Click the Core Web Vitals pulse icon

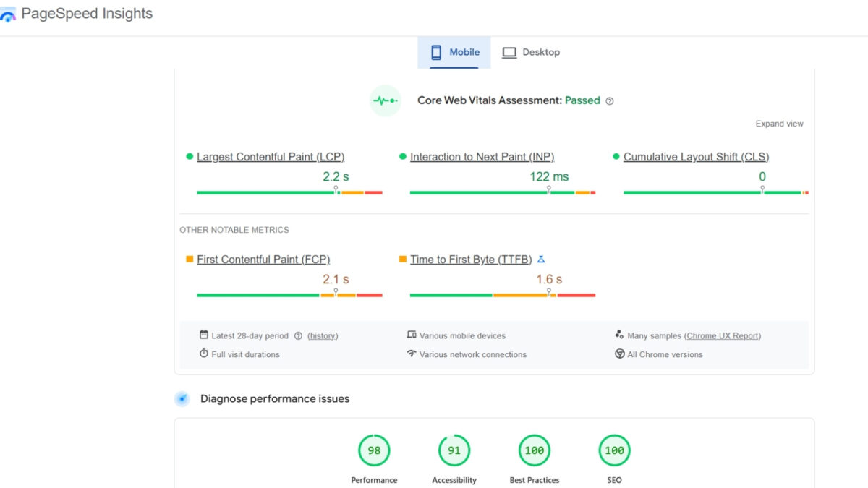pyautogui.click(x=386, y=100)
